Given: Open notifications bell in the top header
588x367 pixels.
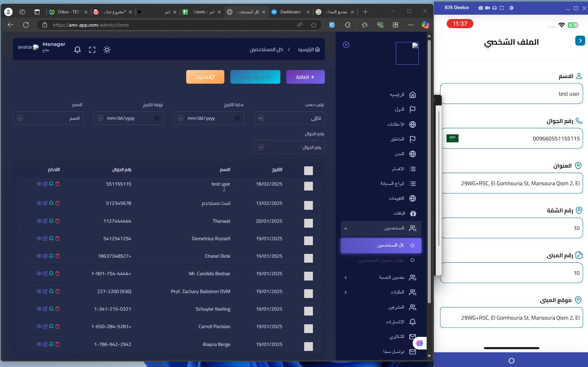Looking at the screenshot, I should 77,50.
